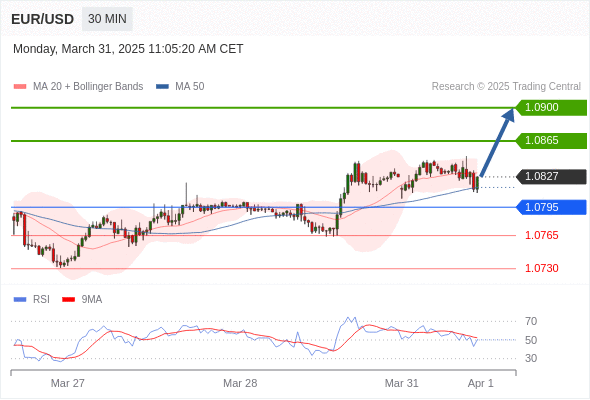Click the red 9MA legend swatch

point(68,300)
